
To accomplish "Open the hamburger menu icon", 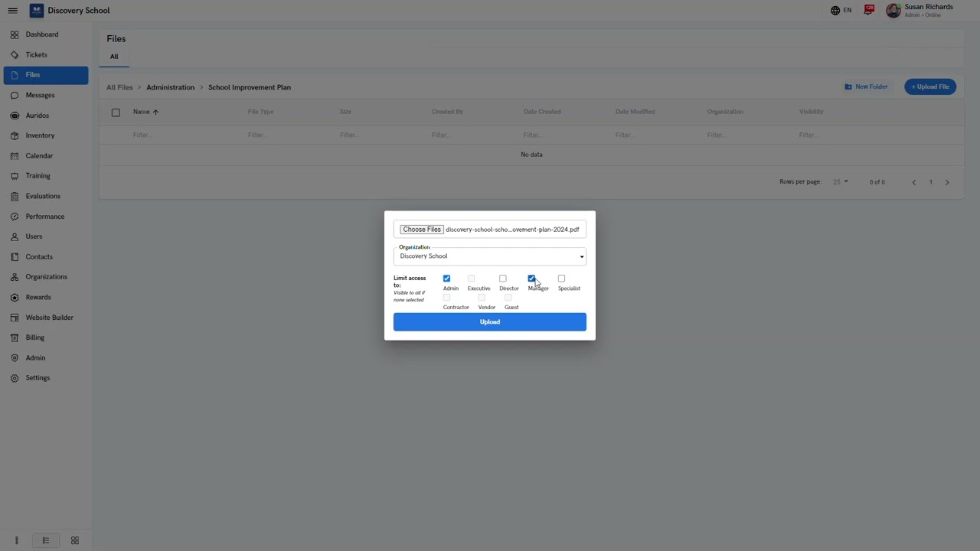I will click(x=12, y=11).
